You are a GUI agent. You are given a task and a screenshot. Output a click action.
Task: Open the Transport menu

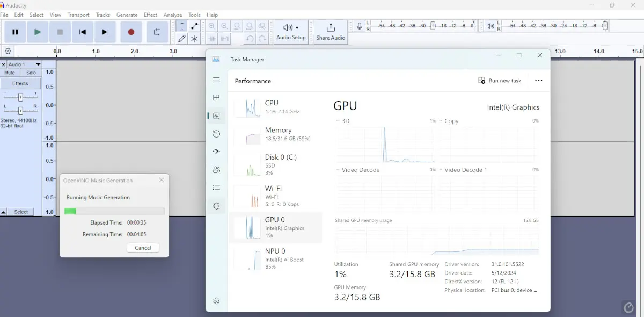(78, 15)
